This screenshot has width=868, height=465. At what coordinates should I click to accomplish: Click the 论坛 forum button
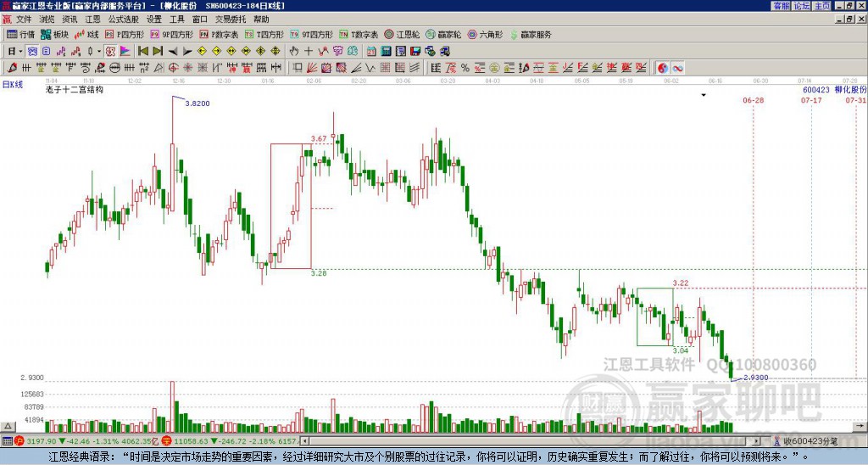(x=802, y=6)
